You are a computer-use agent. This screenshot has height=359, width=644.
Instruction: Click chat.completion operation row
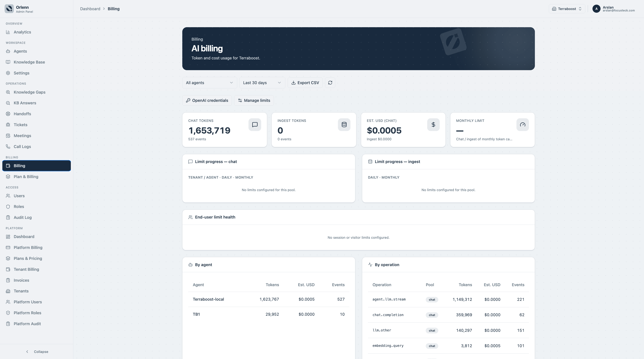point(448,315)
